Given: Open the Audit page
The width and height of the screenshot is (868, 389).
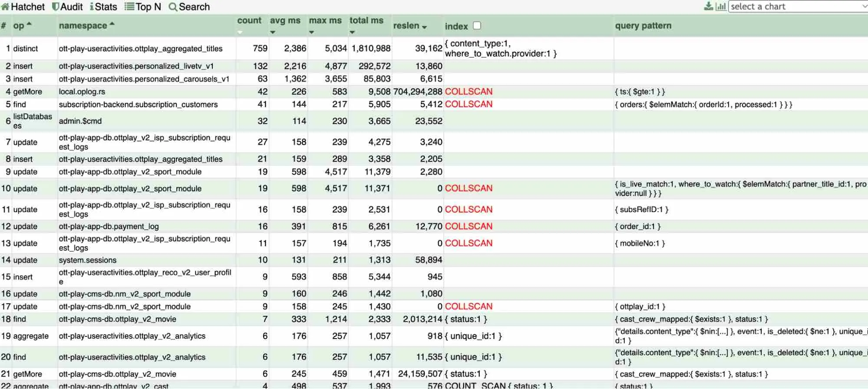Looking at the screenshot, I should [x=67, y=7].
